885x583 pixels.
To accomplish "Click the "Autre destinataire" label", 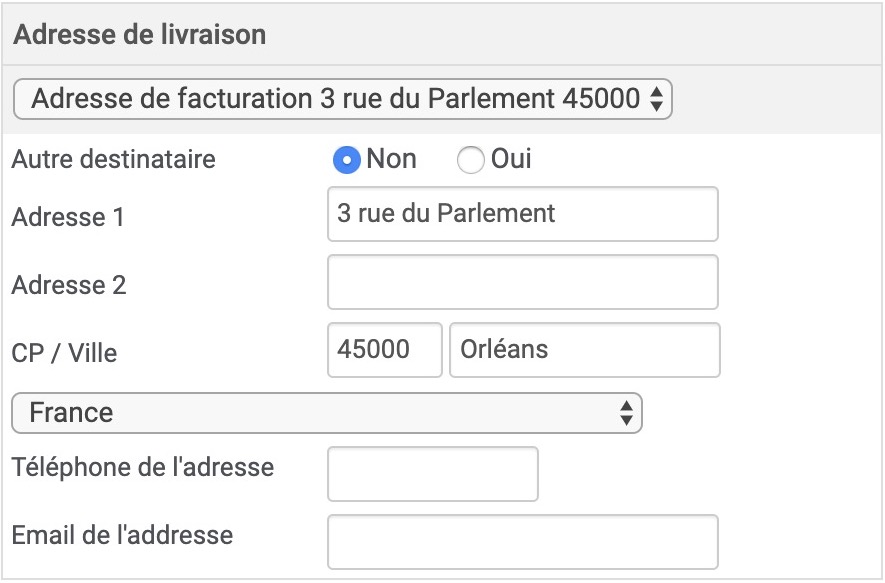I will 113,159.
